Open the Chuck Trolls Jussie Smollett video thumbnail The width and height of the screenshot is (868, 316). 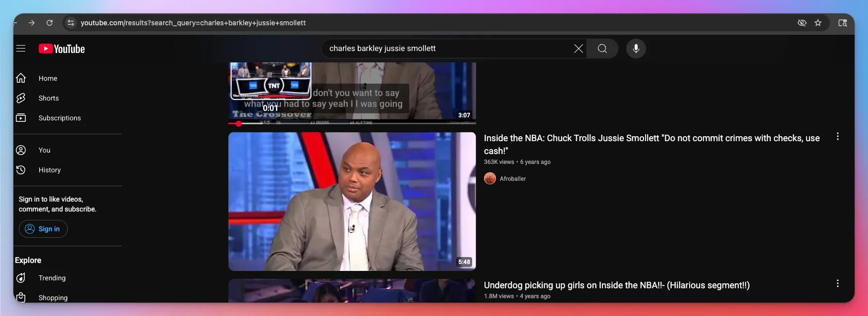(352, 202)
